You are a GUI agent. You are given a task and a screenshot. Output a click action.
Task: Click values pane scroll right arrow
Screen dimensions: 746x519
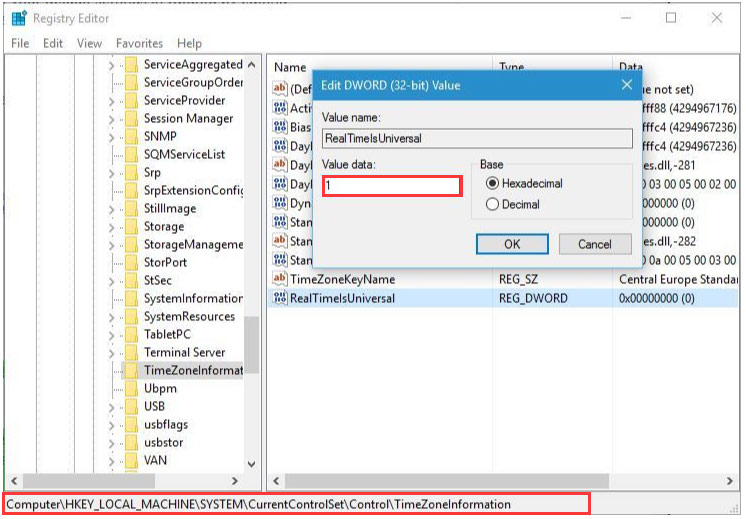tap(730, 481)
